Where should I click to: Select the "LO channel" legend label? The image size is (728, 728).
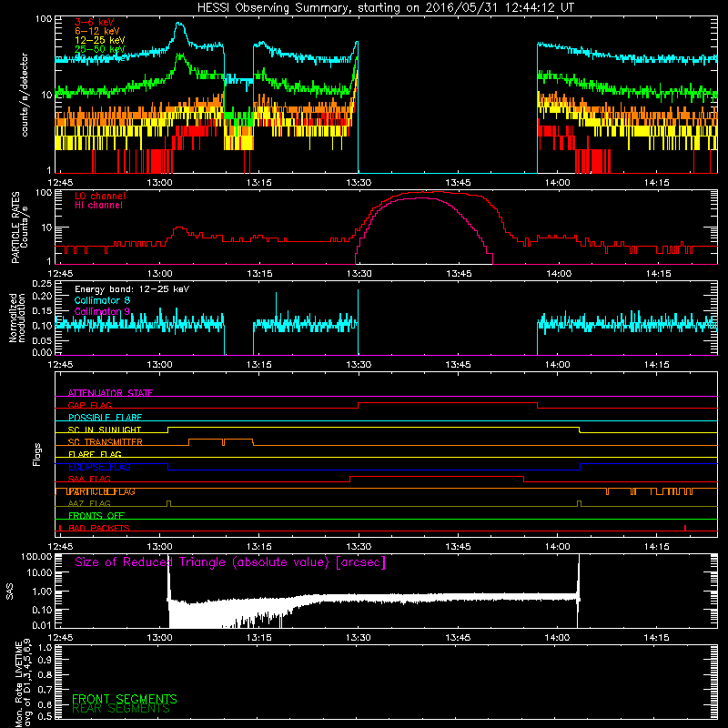click(x=100, y=196)
